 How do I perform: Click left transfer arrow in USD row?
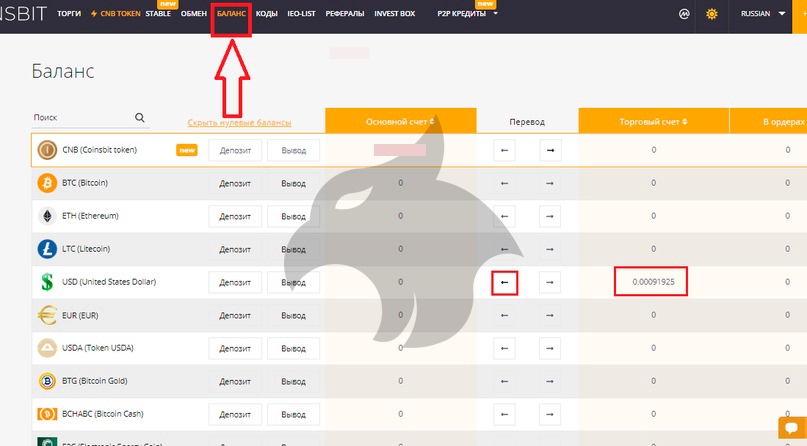(x=504, y=283)
